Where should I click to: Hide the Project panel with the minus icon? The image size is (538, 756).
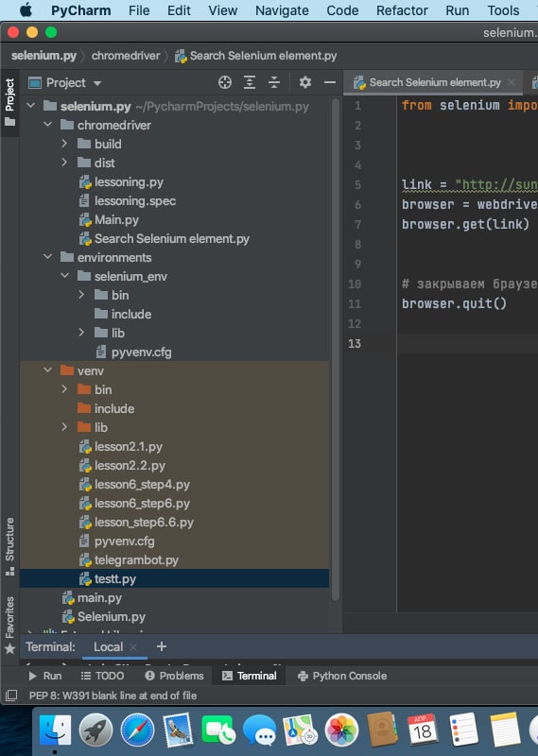tap(330, 82)
